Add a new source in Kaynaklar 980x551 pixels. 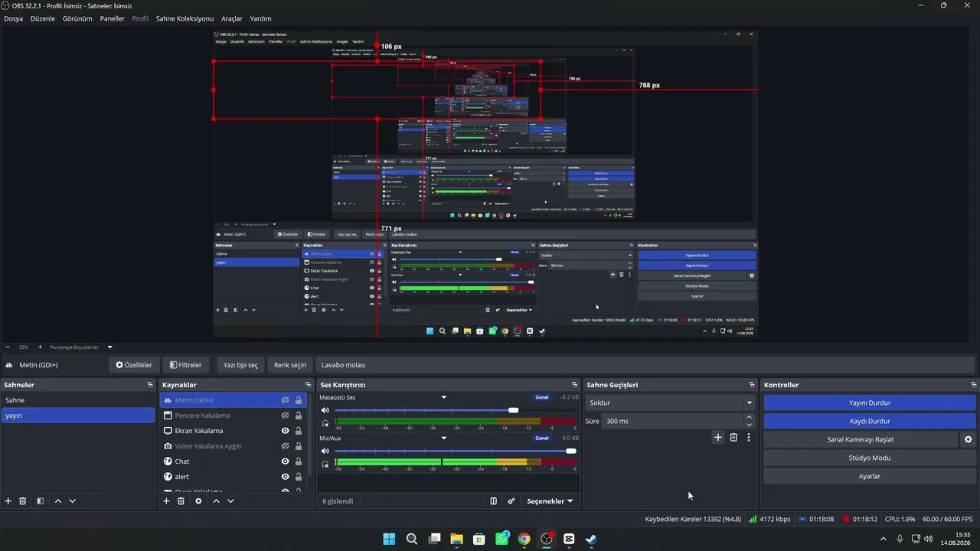166,501
